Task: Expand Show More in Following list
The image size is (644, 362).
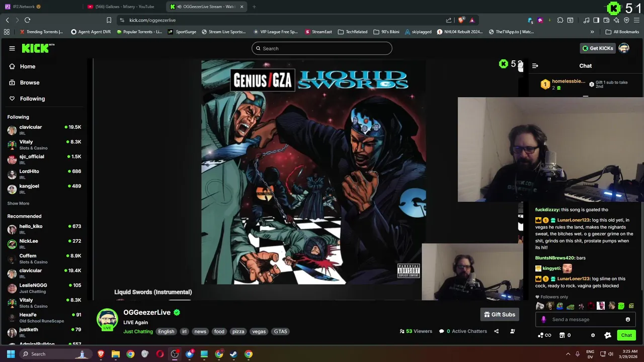Action: coord(18,204)
